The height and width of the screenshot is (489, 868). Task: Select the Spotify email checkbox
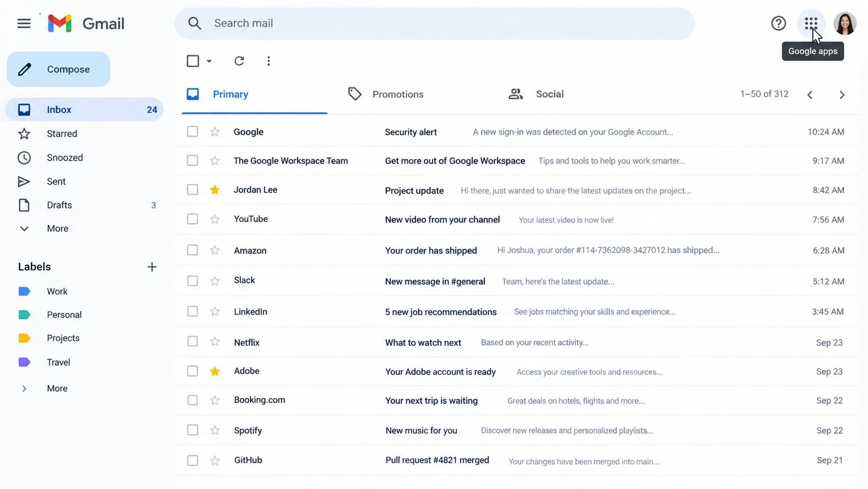tap(193, 430)
